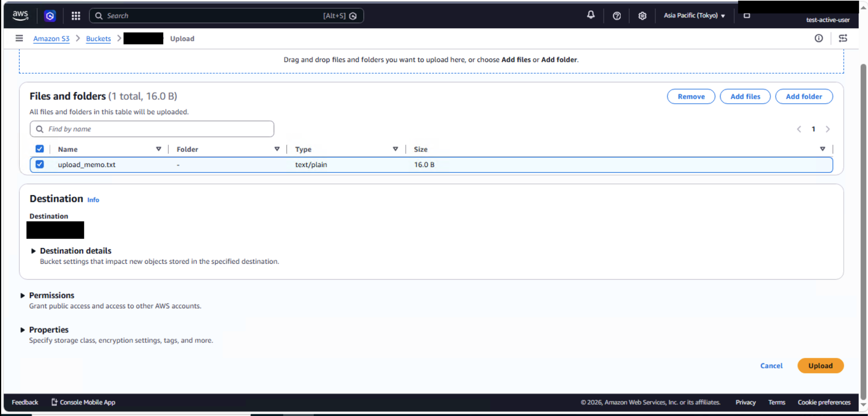The width and height of the screenshot is (868, 416).
Task: Click magnifier icon in Find by name field
Action: (40, 129)
